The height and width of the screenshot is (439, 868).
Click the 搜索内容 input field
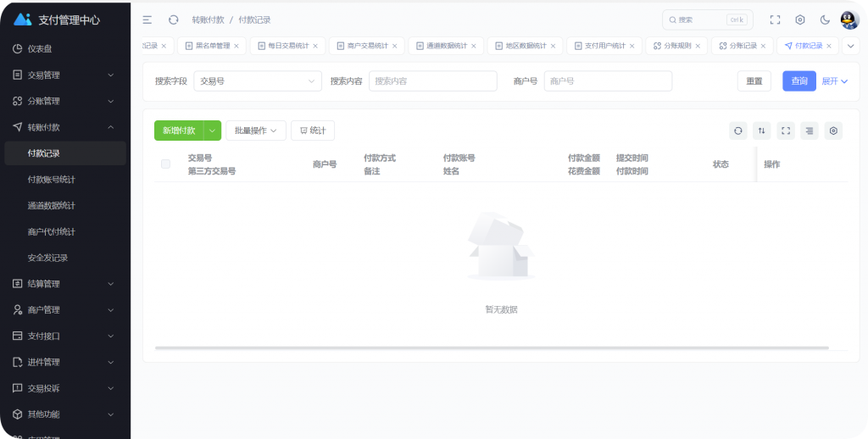433,81
